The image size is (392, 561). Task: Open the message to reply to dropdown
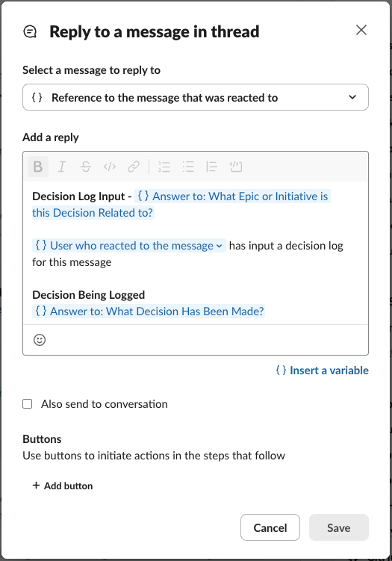(x=196, y=97)
